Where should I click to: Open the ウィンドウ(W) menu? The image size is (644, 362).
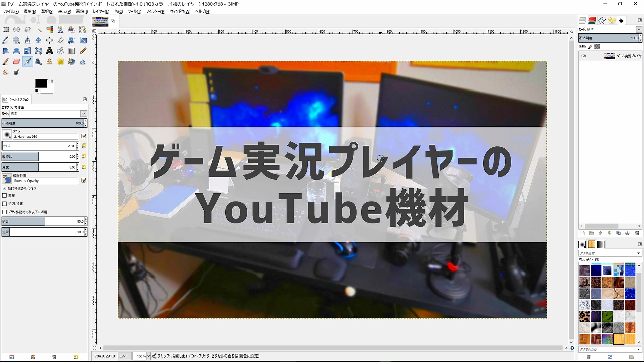(x=180, y=12)
